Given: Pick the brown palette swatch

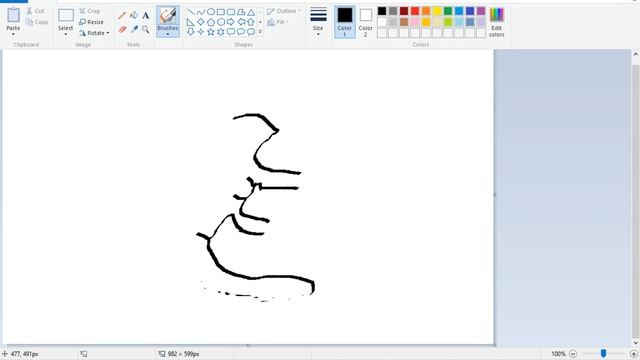Looking at the screenshot, I should point(404,22).
